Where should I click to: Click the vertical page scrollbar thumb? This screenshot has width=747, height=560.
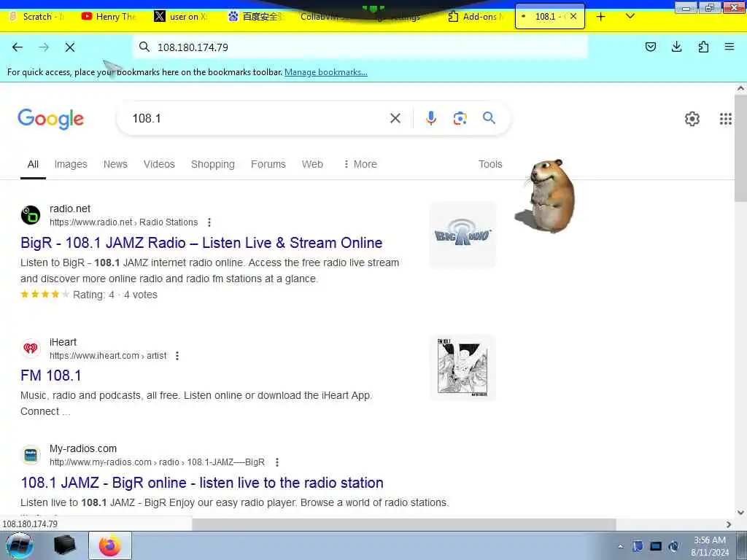(x=740, y=147)
